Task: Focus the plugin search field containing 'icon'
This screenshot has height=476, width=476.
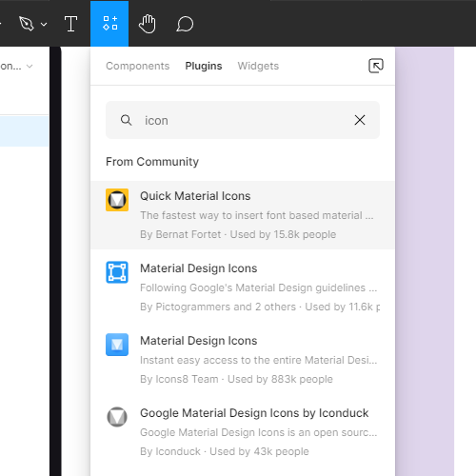Action: pos(243,120)
